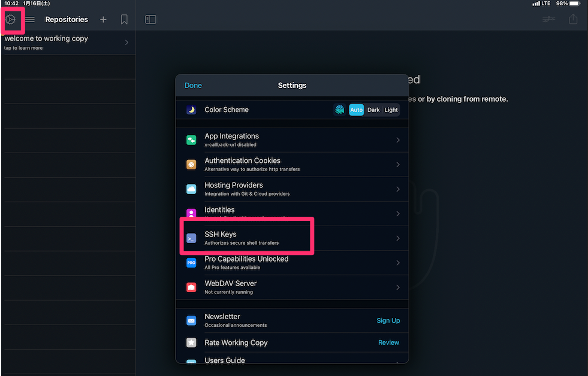Tap the cellular signal bars in status bar
Viewport: 588px width, 376px height.
pos(536,4)
